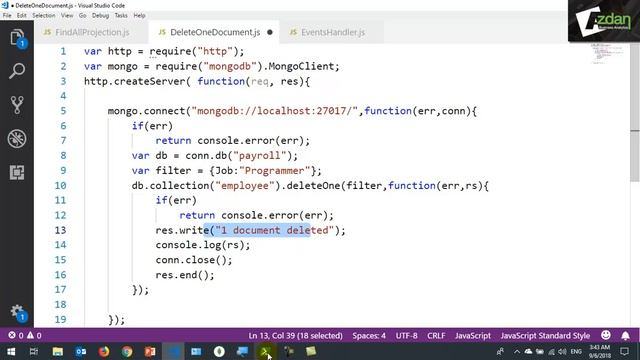Image resolution: width=640 pixels, height=360 pixels.
Task: Open Firefox from the taskbar
Action: click(x=104, y=351)
